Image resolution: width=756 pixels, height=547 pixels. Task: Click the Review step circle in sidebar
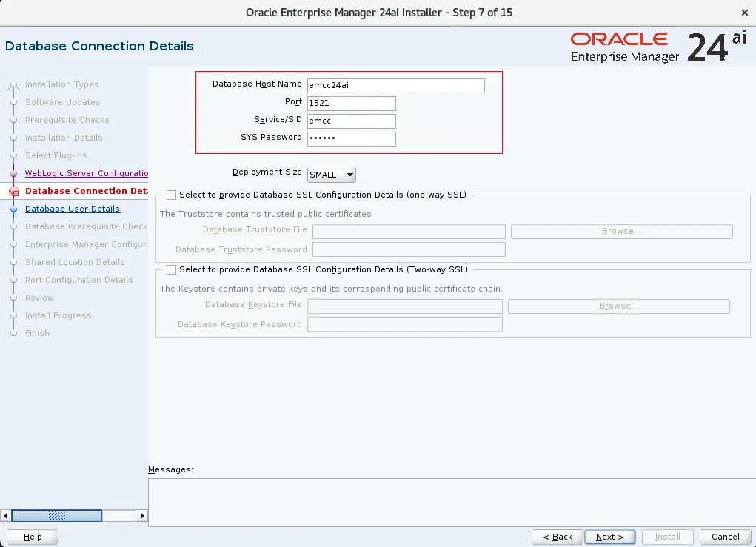pyautogui.click(x=13, y=298)
